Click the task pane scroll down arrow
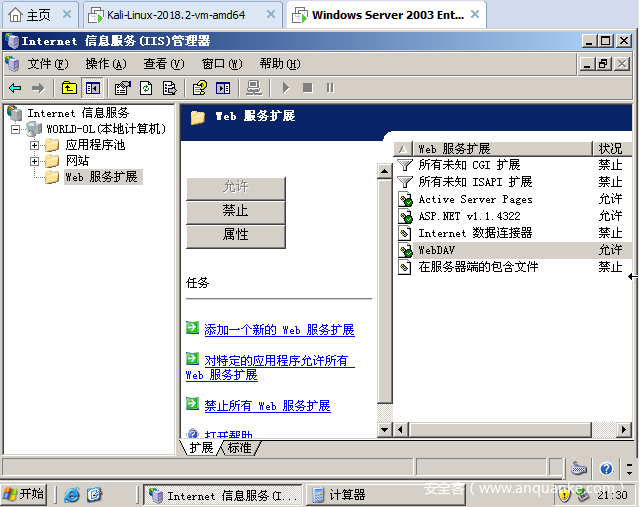The height and width of the screenshot is (507, 640). pos(384,429)
